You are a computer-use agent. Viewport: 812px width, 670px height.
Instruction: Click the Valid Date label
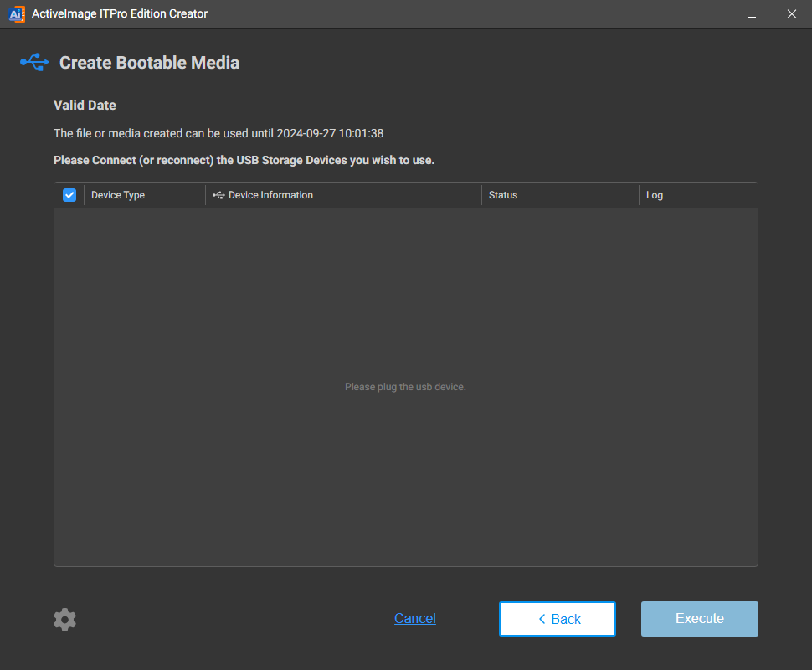click(85, 106)
